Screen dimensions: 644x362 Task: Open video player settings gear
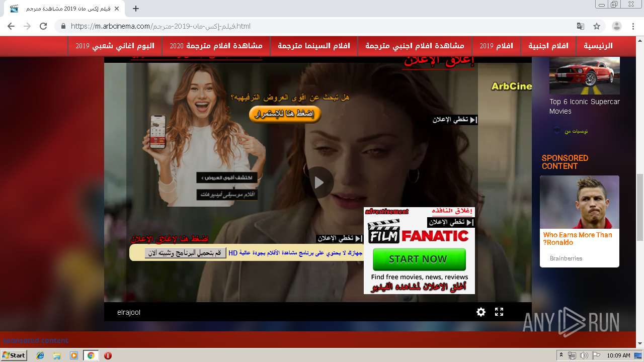click(481, 312)
